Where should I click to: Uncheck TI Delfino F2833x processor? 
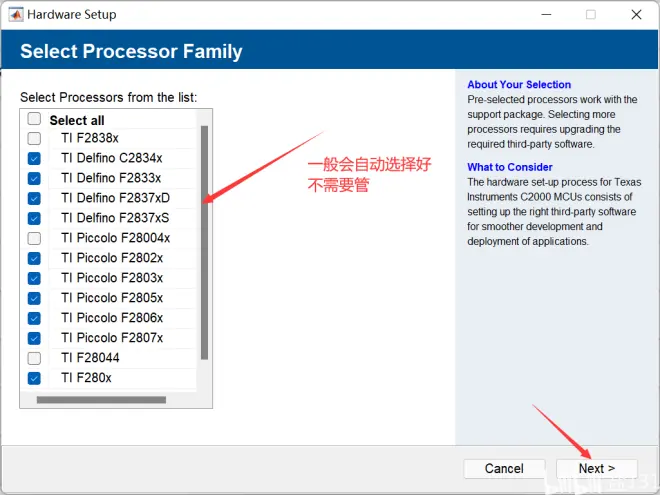click(34, 178)
